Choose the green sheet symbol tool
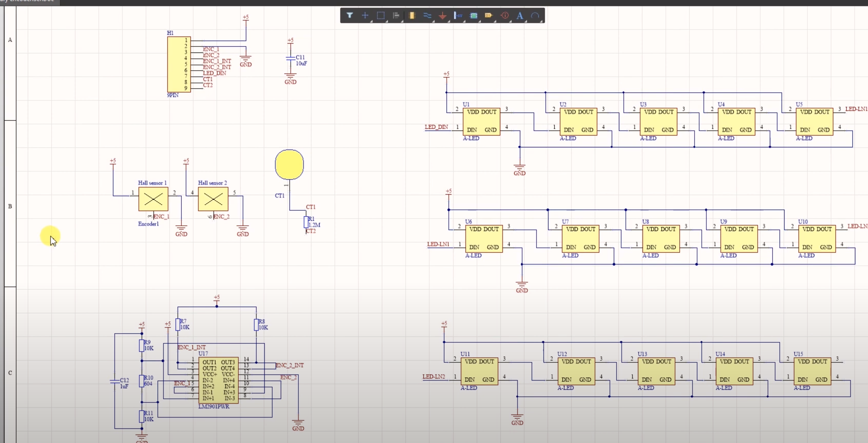The height and width of the screenshot is (443, 868). [473, 15]
